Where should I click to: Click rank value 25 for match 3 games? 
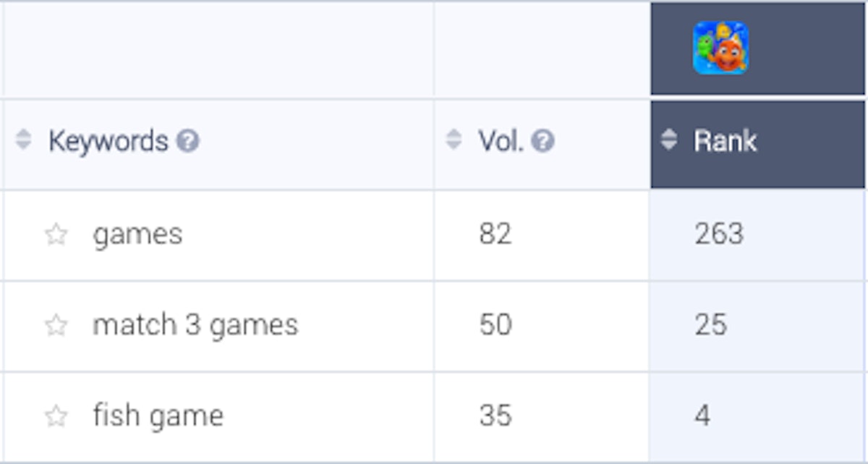(710, 326)
